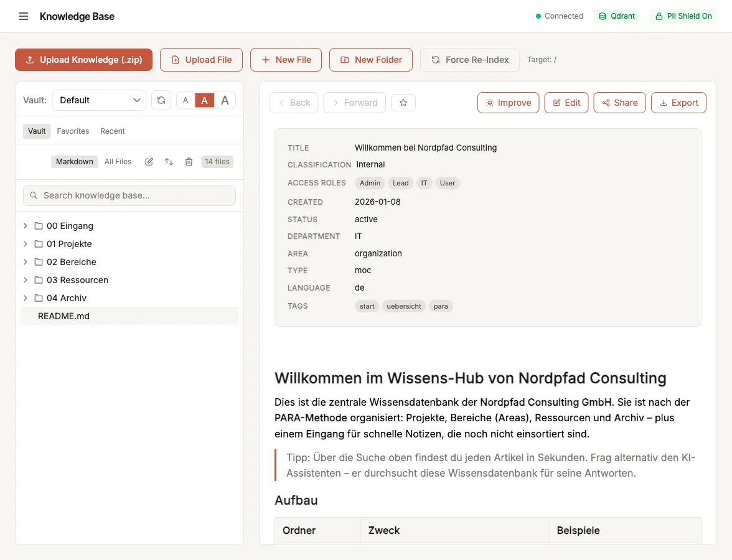This screenshot has width=732, height=560.
Task: Open README.md file
Action: point(129,316)
